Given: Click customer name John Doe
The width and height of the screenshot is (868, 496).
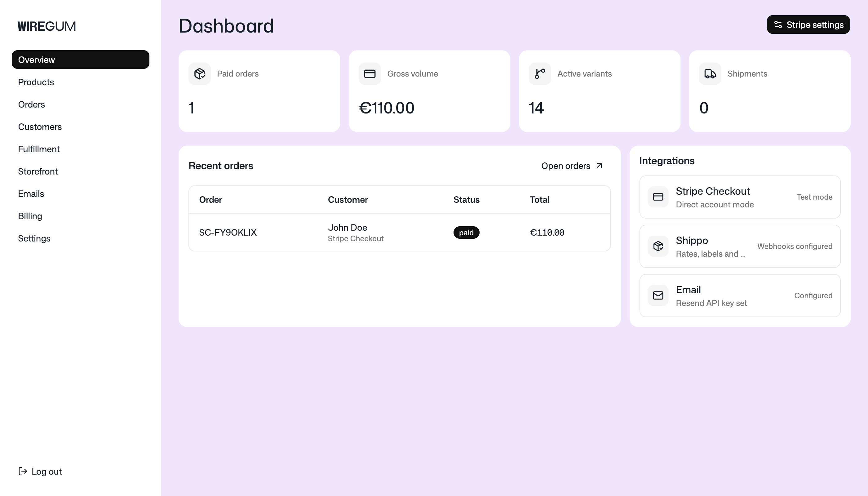Looking at the screenshot, I should (x=347, y=227).
